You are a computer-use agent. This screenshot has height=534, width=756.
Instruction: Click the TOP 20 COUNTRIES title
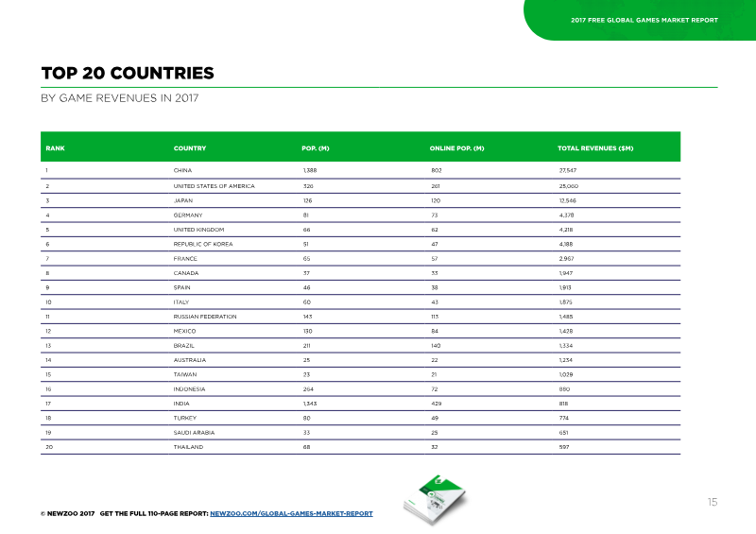pyautogui.click(x=128, y=74)
